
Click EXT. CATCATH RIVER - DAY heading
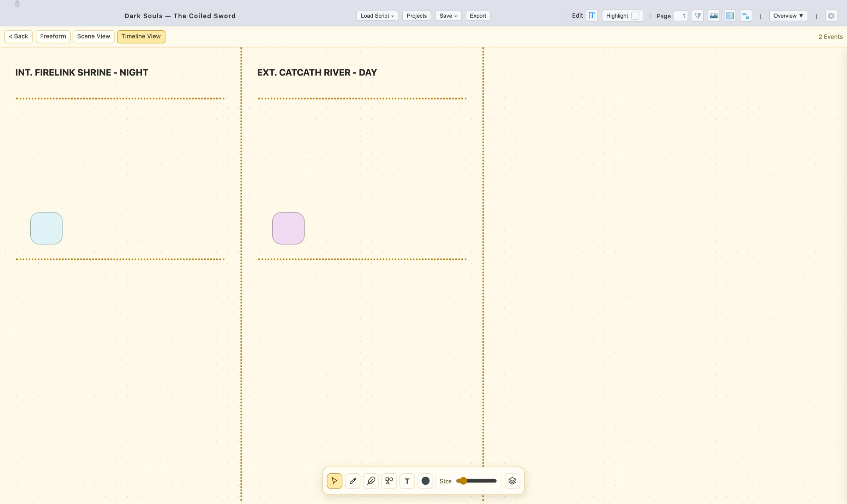[317, 72]
